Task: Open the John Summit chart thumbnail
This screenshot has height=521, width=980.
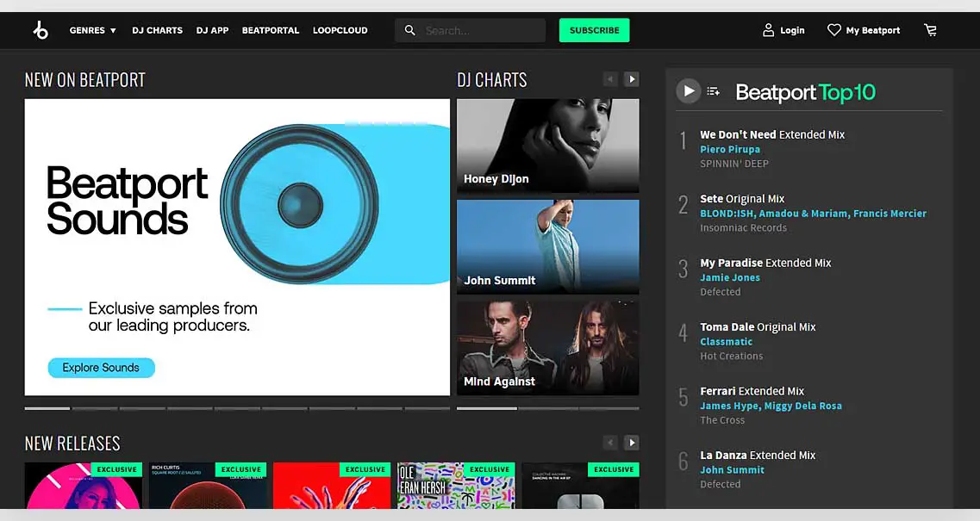Action: (547, 246)
